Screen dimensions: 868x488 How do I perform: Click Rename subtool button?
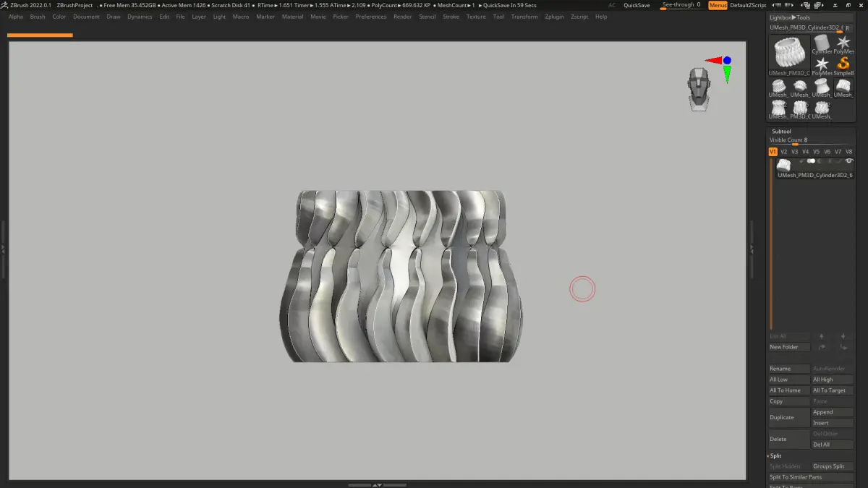coord(789,369)
